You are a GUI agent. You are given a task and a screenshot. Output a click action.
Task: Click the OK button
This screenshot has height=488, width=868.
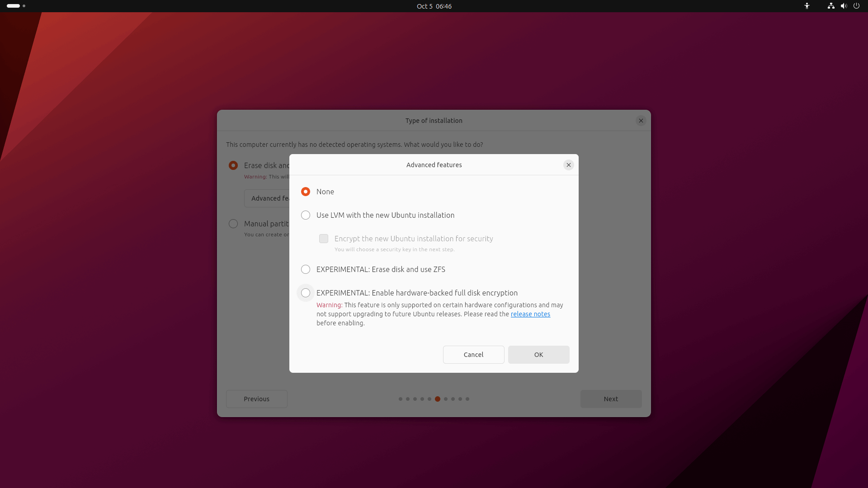538,354
